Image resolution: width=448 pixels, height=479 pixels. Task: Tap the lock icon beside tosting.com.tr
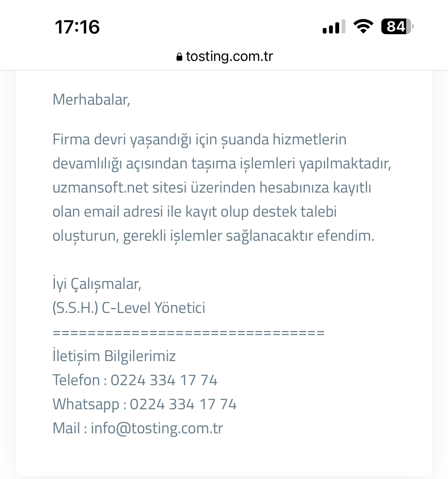[x=179, y=57]
